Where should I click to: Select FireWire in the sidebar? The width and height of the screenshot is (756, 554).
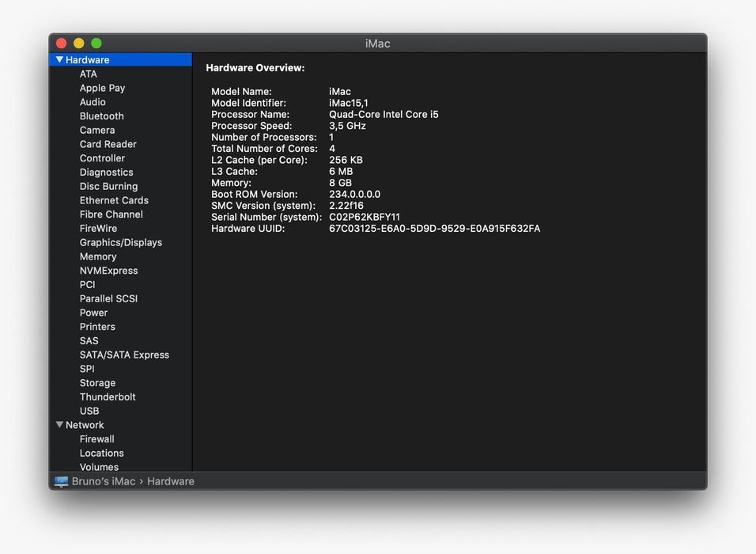click(x=98, y=228)
